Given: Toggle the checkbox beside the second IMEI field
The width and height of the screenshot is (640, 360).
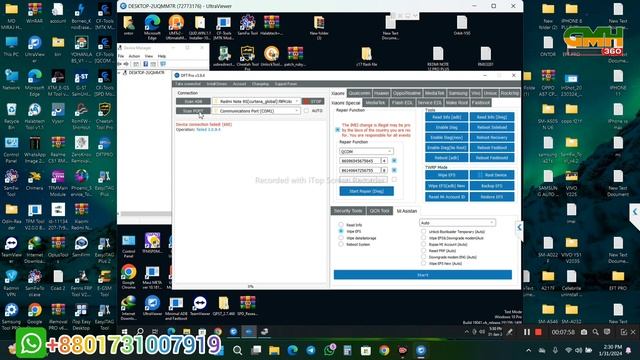Looking at the screenshot, I should coord(394,170).
